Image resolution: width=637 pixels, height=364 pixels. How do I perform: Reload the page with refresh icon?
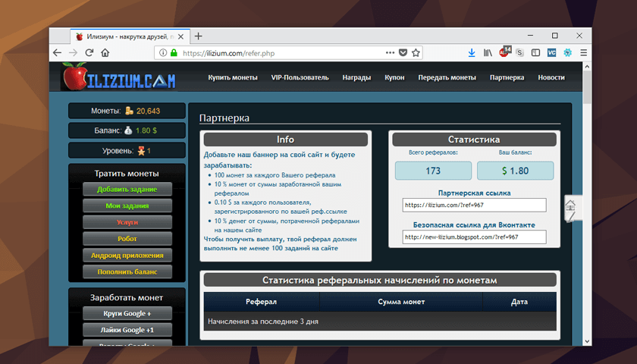tap(89, 53)
